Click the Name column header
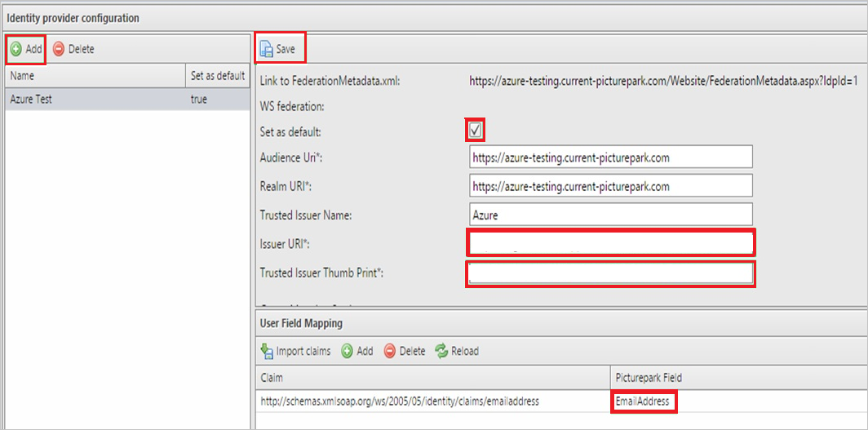Image resolution: width=868 pixels, height=430 pixels. click(x=95, y=77)
